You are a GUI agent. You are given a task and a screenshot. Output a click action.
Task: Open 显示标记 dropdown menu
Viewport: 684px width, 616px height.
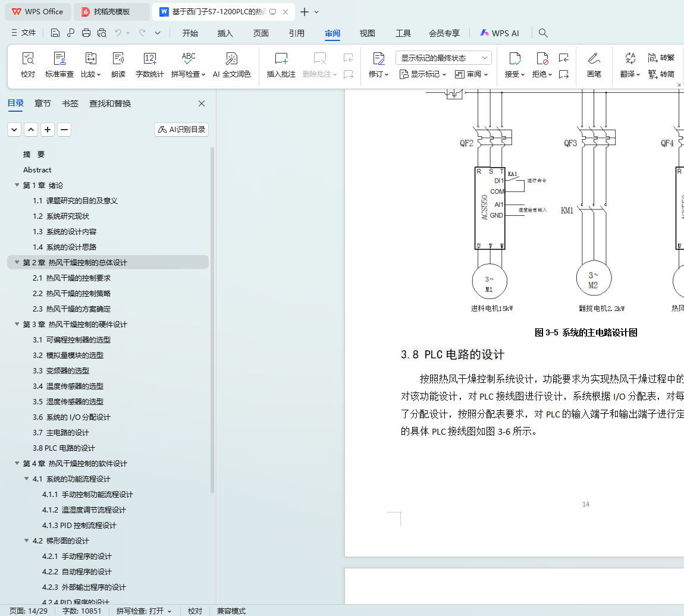coord(423,74)
